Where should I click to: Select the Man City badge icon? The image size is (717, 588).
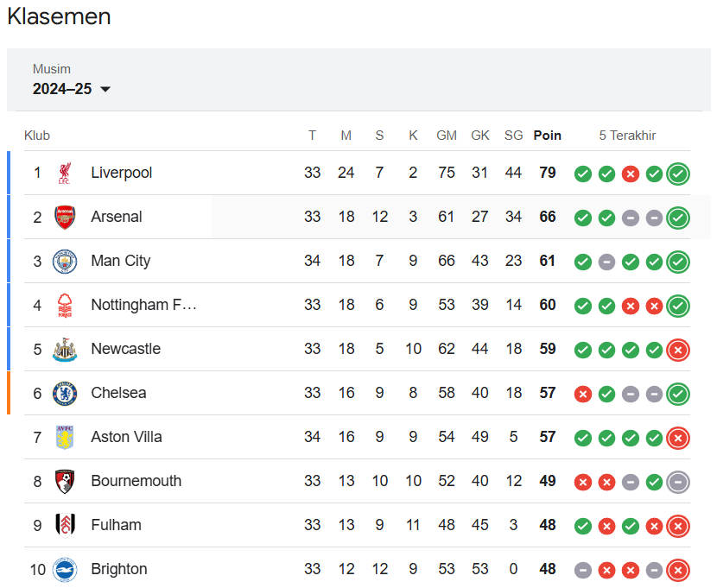point(65,262)
